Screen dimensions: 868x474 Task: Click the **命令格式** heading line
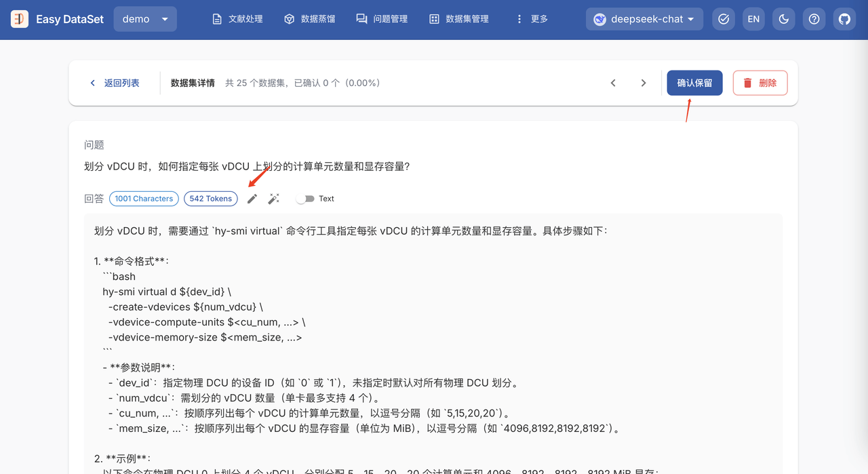click(132, 261)
